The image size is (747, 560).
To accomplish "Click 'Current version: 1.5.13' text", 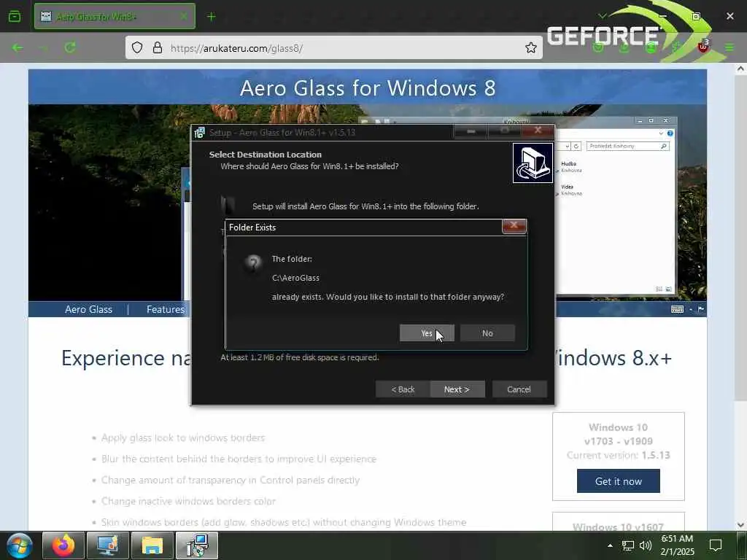I will (x=618, y=455).
